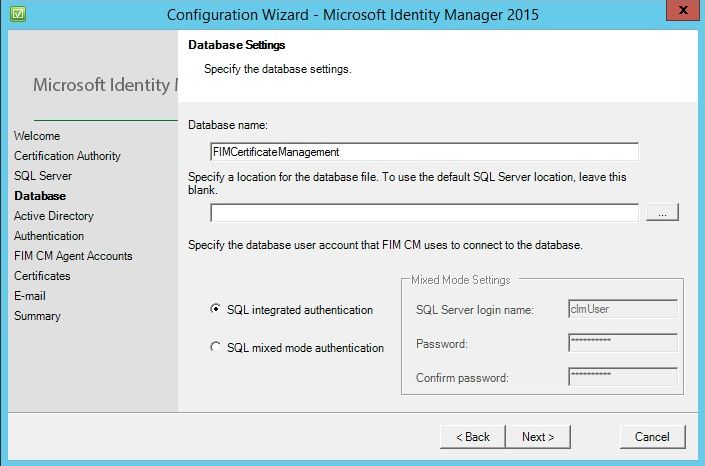Click the window title 'Configuration Wizard - Microsoft Identity Manager 2015'

pyautogui.click(x=352, y=14)
